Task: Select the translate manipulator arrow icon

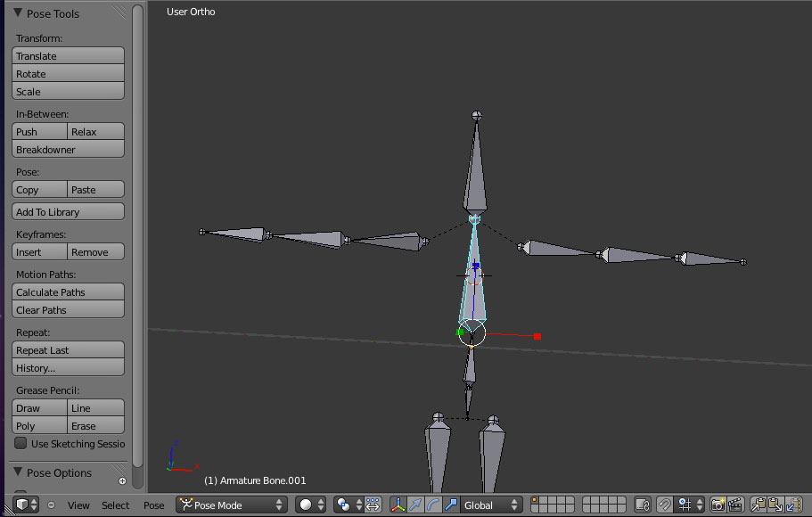Action: tap(415, 505)
